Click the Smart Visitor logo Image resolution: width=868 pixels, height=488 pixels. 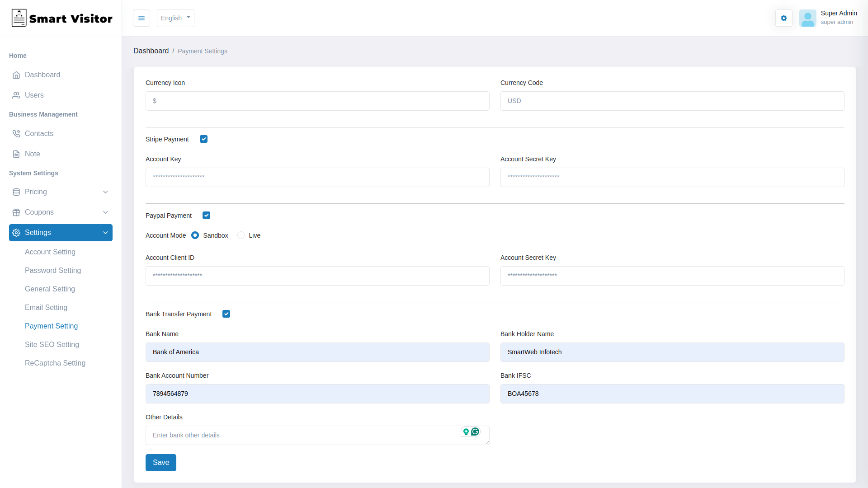pos(61,18)
